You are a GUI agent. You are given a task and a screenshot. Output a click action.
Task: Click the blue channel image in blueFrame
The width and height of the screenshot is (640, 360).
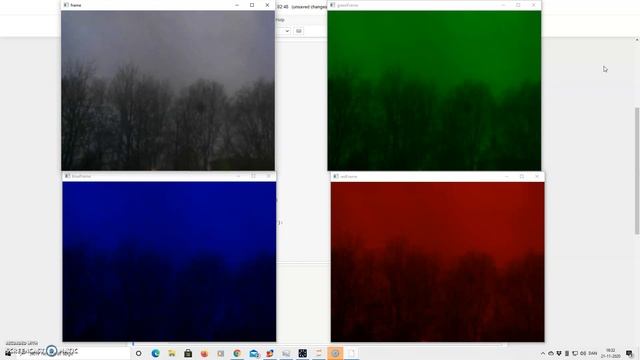169,261
